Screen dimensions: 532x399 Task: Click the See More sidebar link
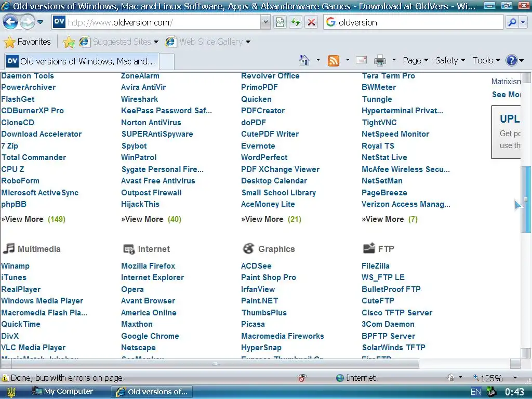(506, 95)
